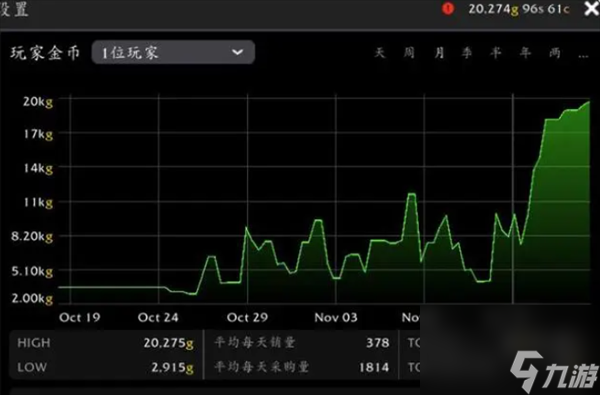Image resolution: width=600 pixels, height=395 pixels.
Task: Click the red alert icon beside gold total
Action: tap(448, 8)
